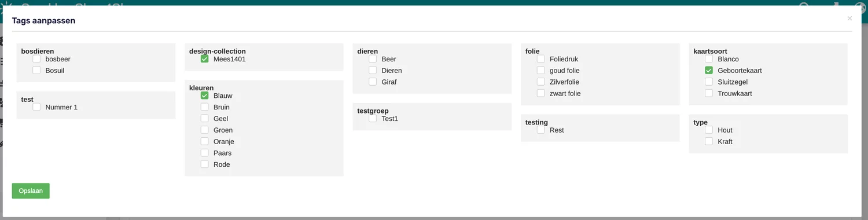Click the kleuren group heading
The width and height of the screenshot is (868, 220).
pos(201,88)
